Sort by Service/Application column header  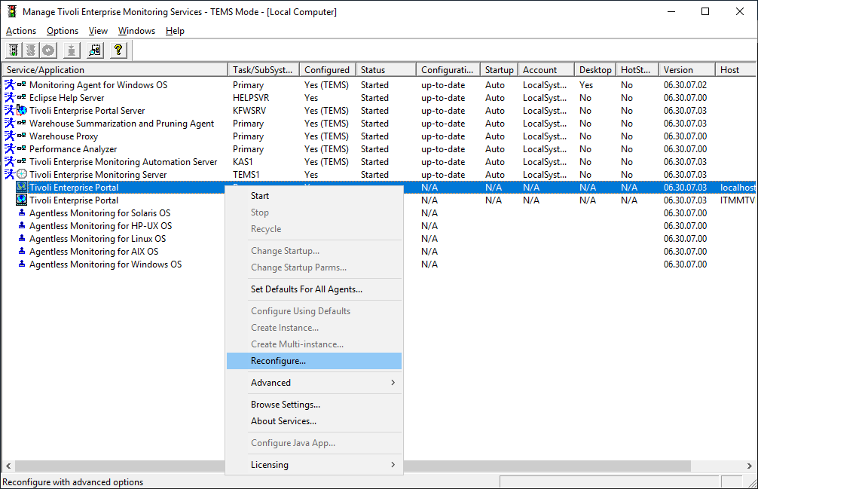pos(115,70)
